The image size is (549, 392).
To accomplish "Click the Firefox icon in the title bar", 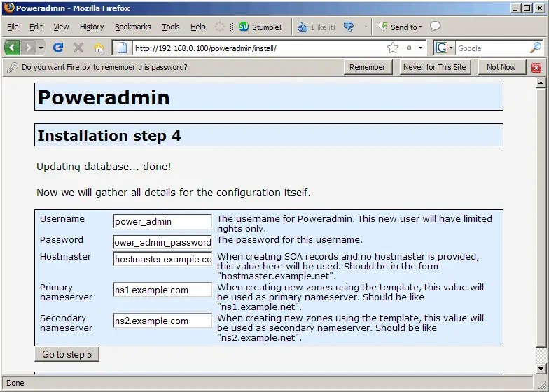I will (x=8, y=8).
